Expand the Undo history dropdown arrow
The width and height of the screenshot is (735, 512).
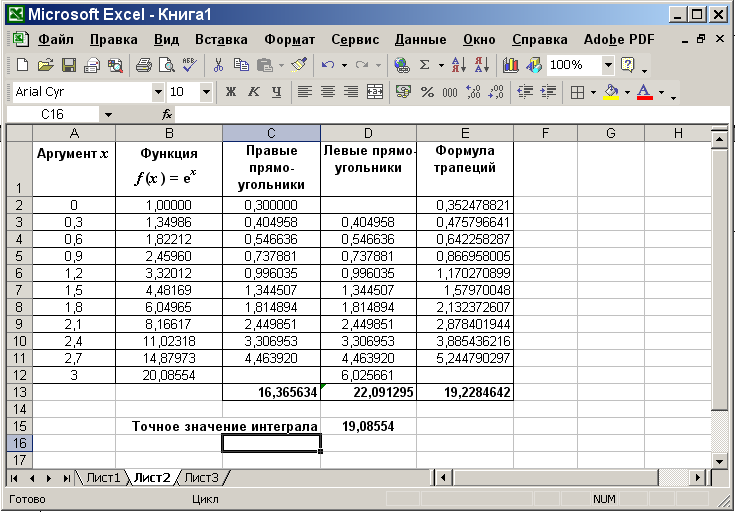pos(344,65)
